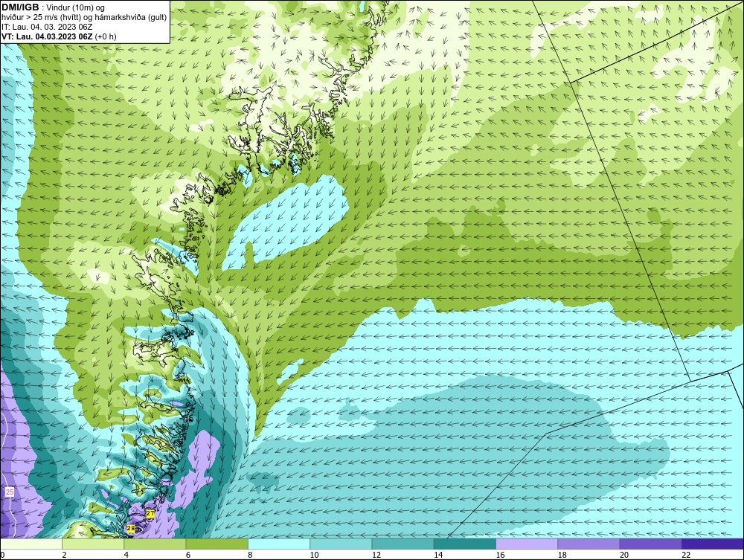
Task: Click the yellow max gust label 27
Action: pyautogui.click(x=150, y=514)
